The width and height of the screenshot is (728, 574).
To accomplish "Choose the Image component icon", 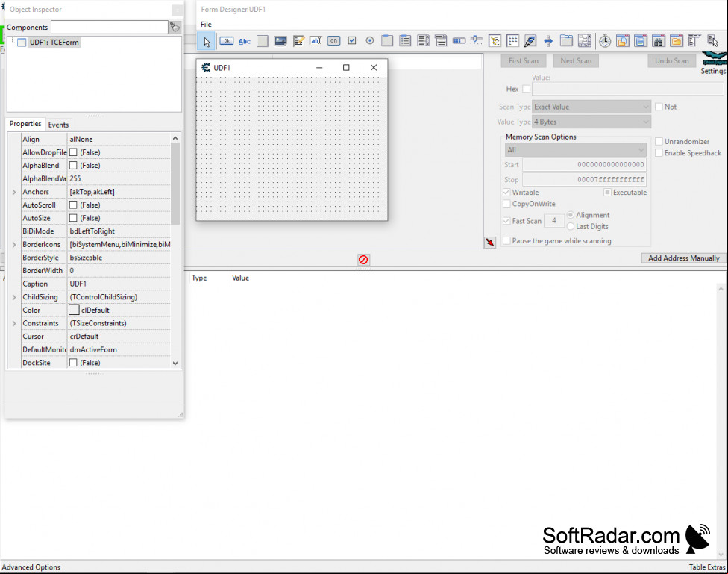I will click(280, 41).
